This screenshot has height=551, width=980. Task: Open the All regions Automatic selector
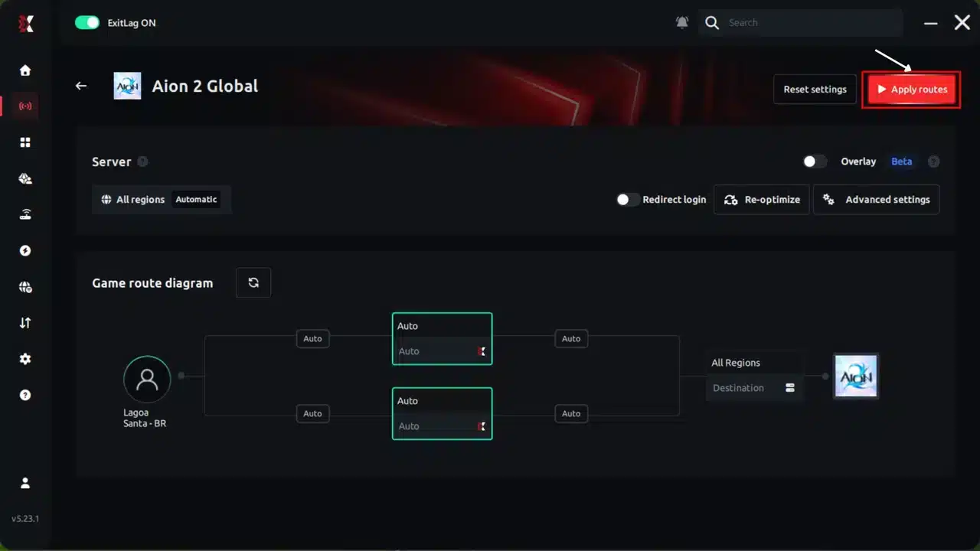(161, 200)
